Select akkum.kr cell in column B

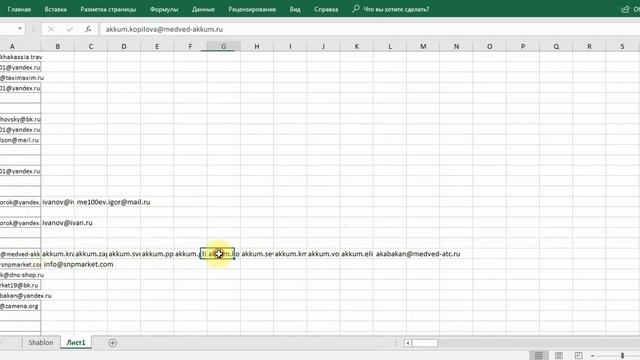tap(58, 254)
